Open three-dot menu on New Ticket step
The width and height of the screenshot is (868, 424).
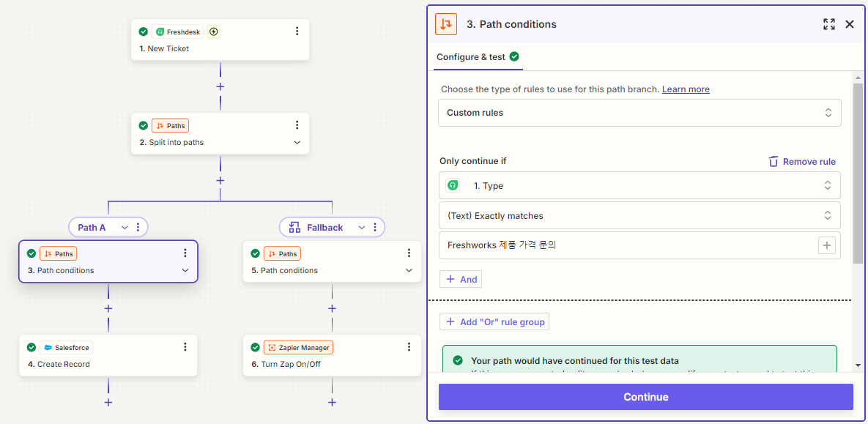tap(297, 31)
